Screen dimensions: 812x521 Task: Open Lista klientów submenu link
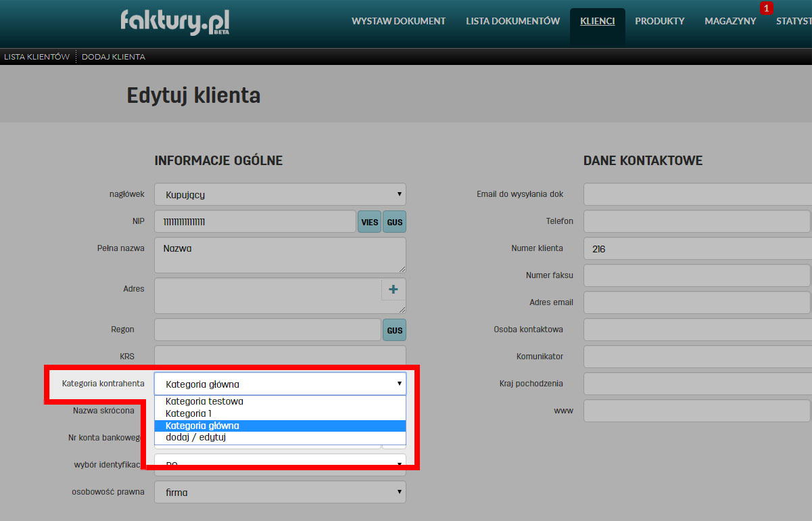(37, 57)
